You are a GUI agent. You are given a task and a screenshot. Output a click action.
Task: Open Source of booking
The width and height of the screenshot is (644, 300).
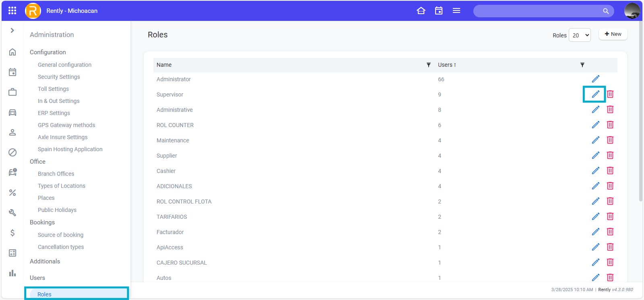61,235
